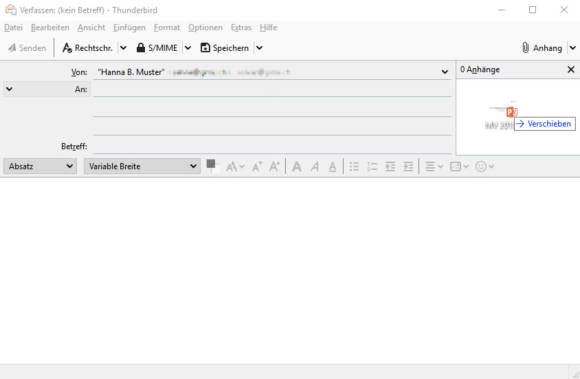The height and width of the screenshot is (379, 580).
Task: Click the larger font size icon
Action: click(274, 167)
